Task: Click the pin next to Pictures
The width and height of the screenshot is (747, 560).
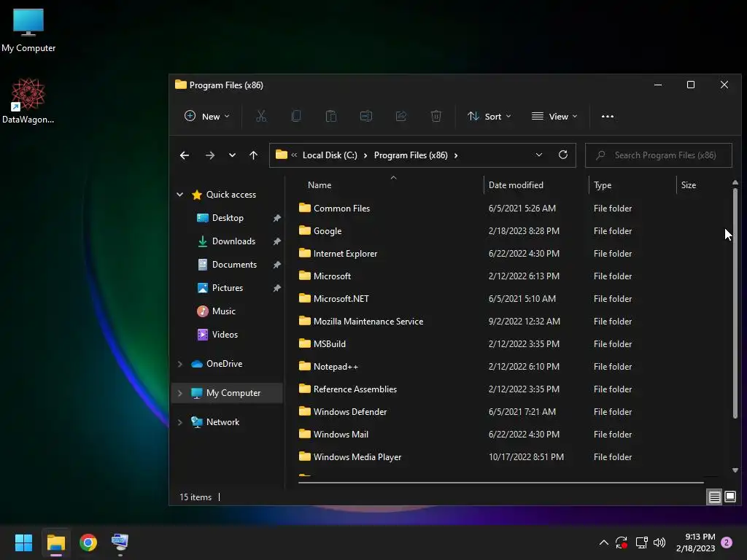Action: pyautogui.click(x=276, y=288)
